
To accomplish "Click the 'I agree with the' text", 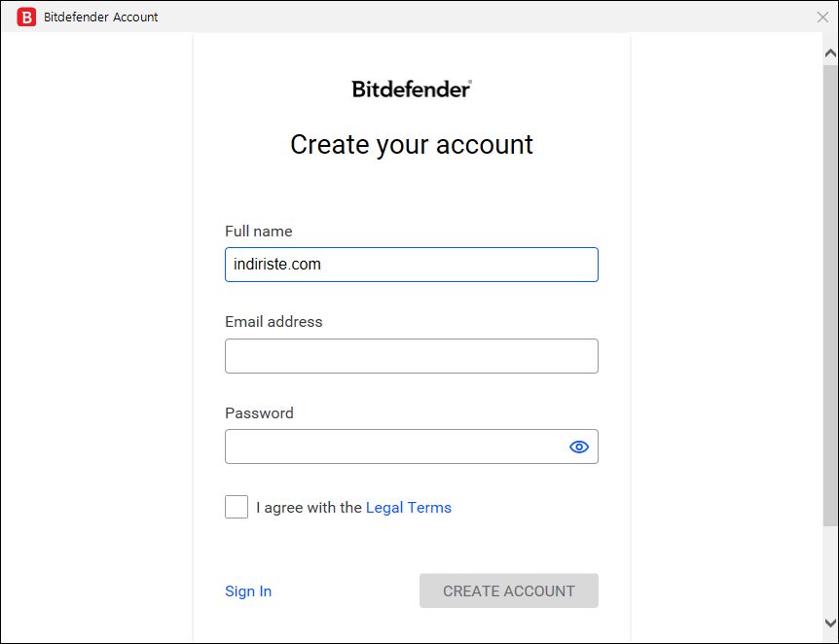I will 309,507.
